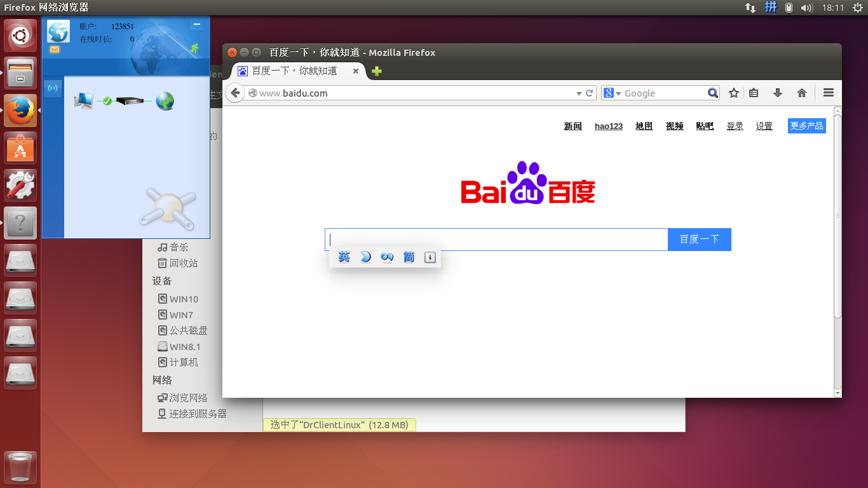Open the Files manager launcher icon
This screenshot has height=488, width=868.
pyautogui.click(x=20, y=73)
